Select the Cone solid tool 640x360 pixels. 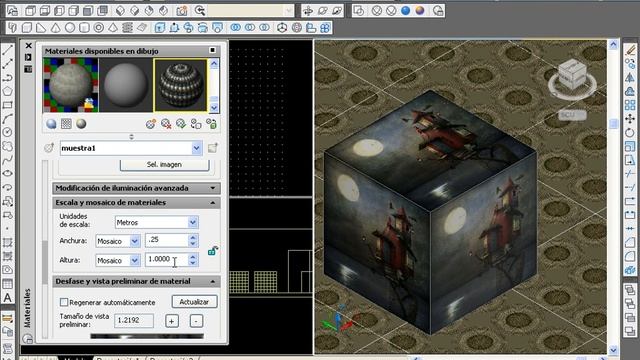(56, 27)
